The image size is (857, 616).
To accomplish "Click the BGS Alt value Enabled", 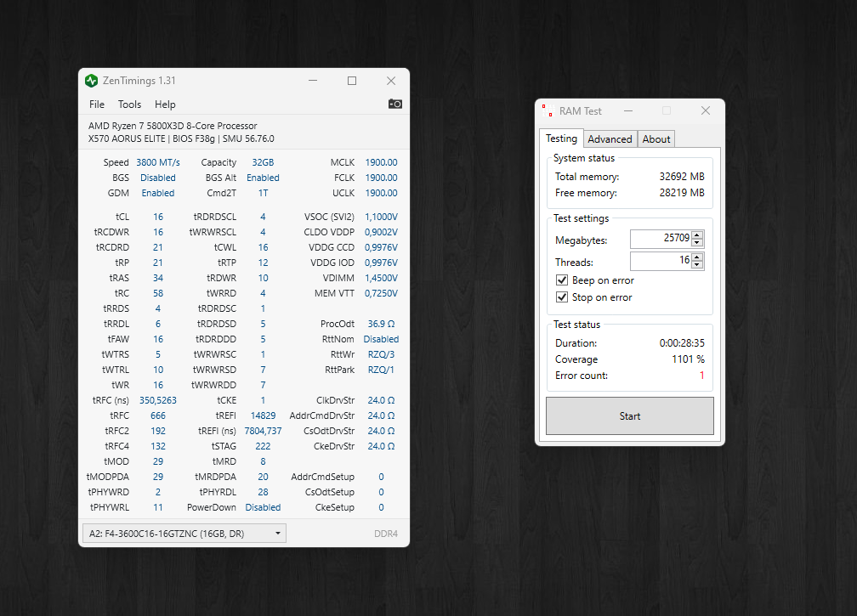I will click(x=263, y=178).
